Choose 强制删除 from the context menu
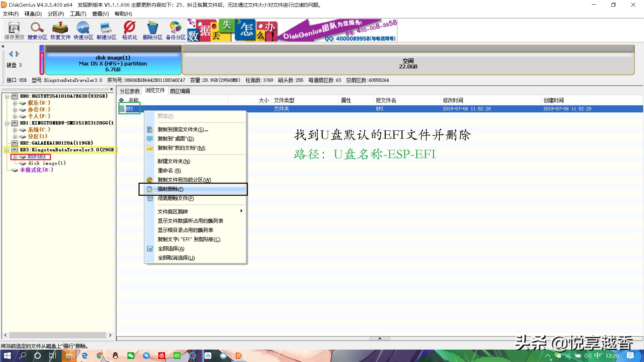 click(x=170, y=189)
